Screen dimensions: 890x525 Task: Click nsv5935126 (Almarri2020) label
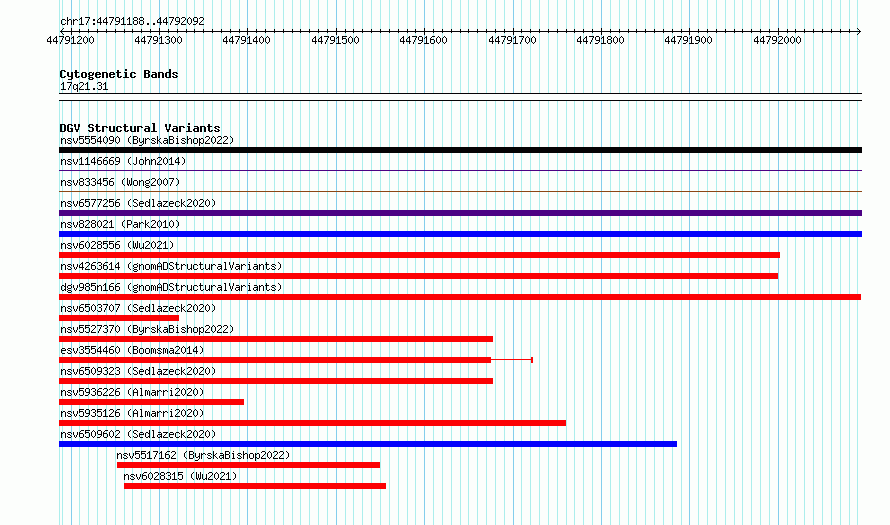click(132, 413)
